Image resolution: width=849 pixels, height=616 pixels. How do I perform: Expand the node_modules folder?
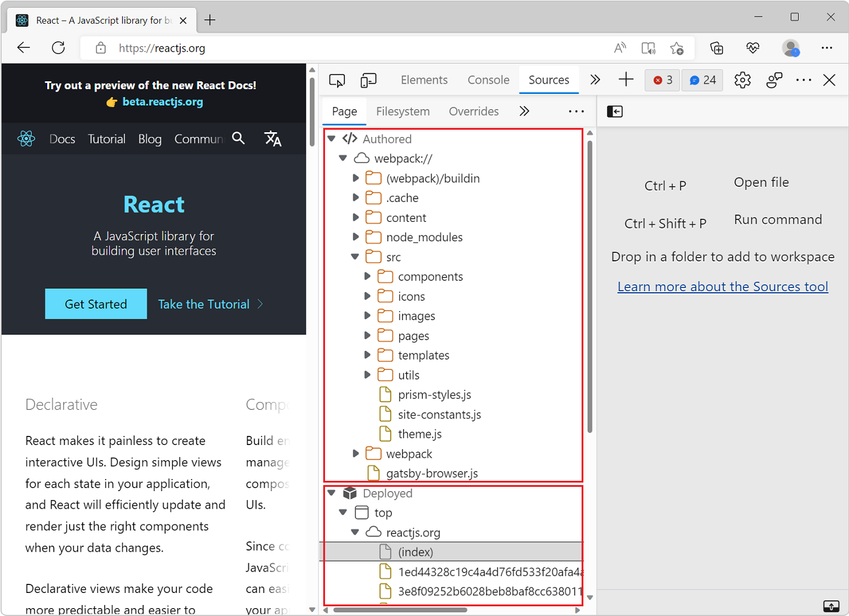(x=355, y=236)
